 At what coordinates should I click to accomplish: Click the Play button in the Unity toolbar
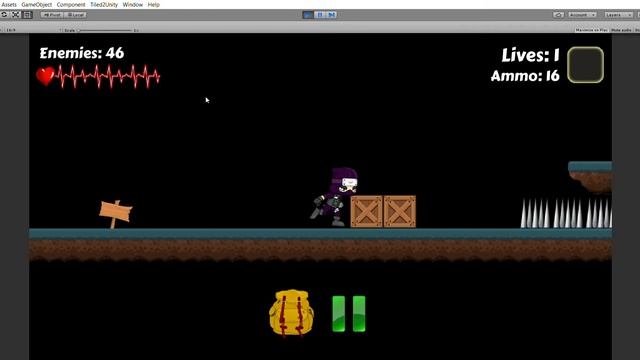pos(308,15)
